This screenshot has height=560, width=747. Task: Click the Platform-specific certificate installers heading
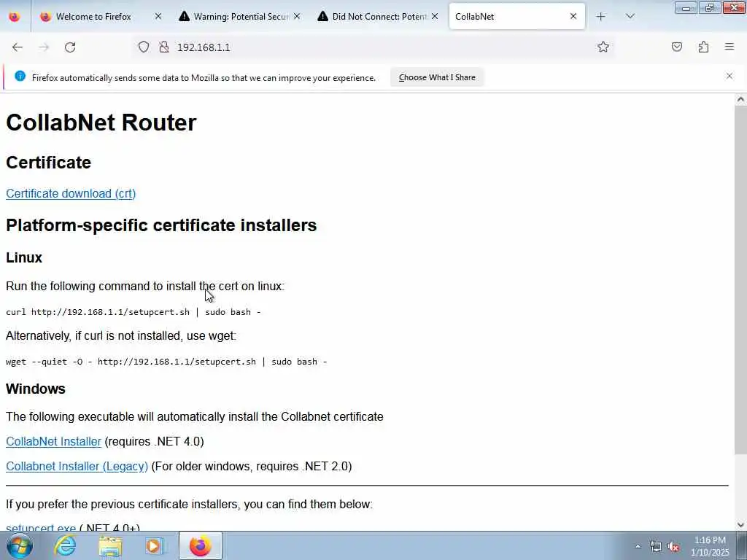click(161, 225)
